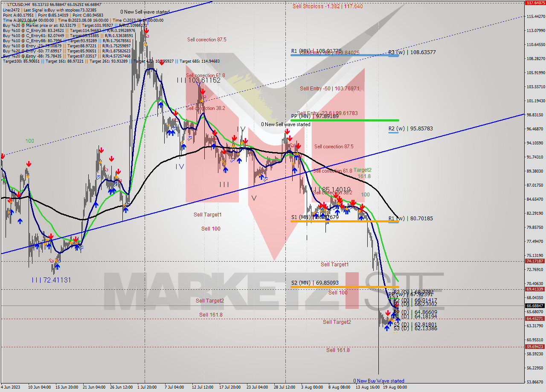Click the '13 Aug 16:00' time axis label

(368, 388)
